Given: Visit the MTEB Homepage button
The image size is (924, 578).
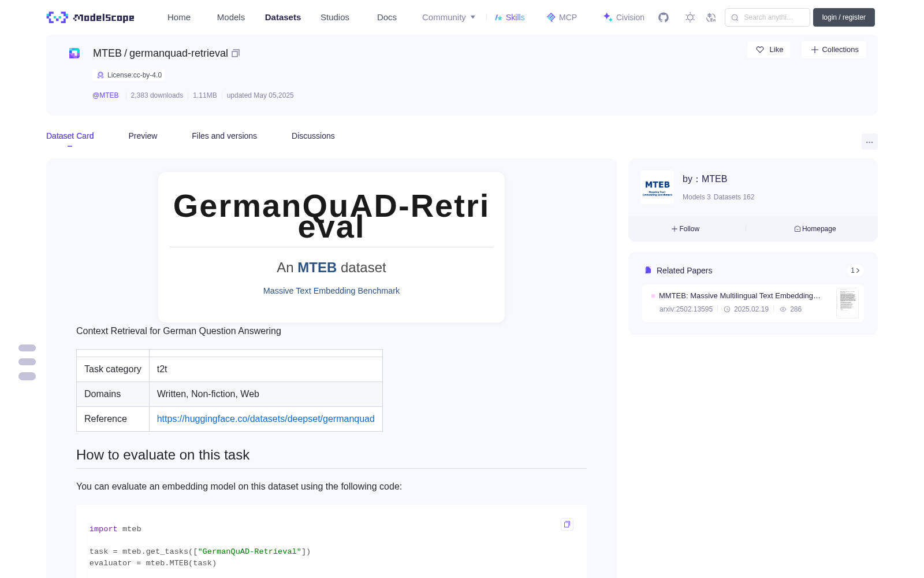Looking at the screenshot, I should [x=815, y=229].
